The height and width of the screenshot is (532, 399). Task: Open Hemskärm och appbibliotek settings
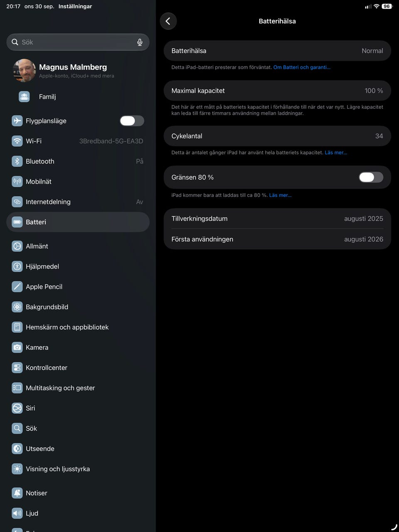[x=78, y=327]
